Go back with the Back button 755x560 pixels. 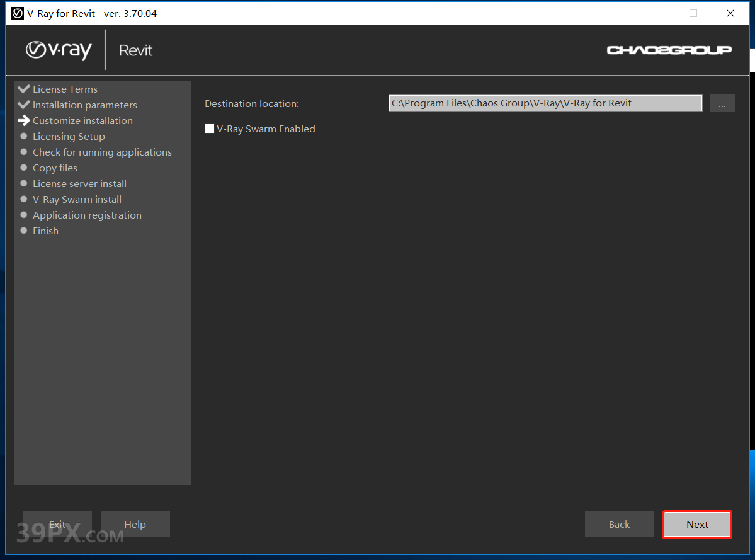coord(619,524)
